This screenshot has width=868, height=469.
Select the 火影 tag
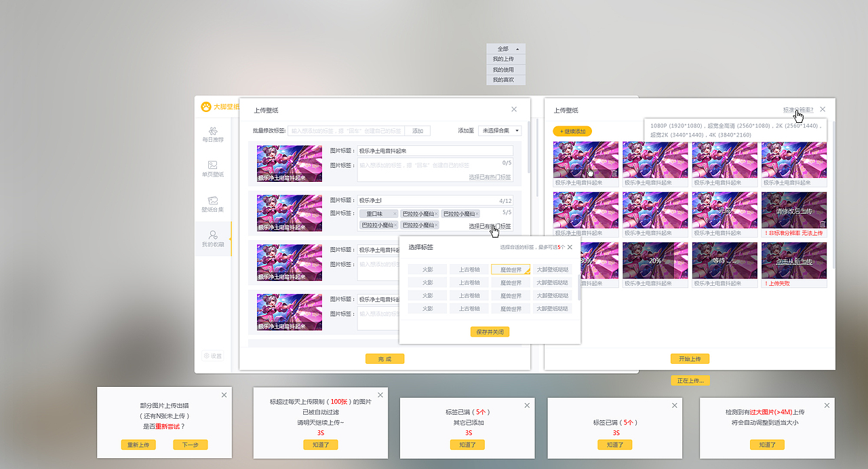427,269
